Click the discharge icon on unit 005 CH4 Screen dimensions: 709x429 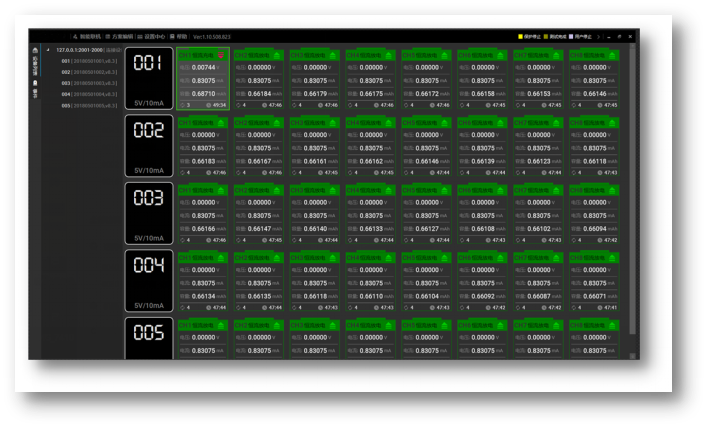tap(389, 325)
